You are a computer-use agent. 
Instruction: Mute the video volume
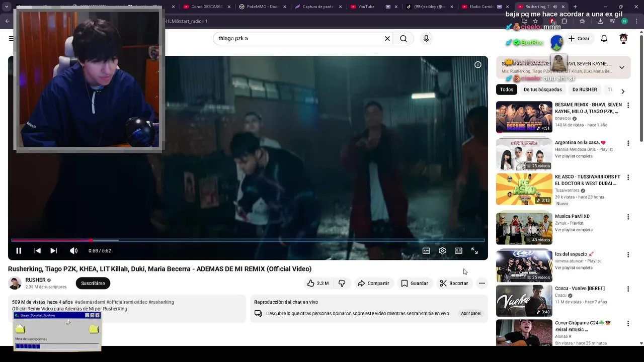coord(73,251)
